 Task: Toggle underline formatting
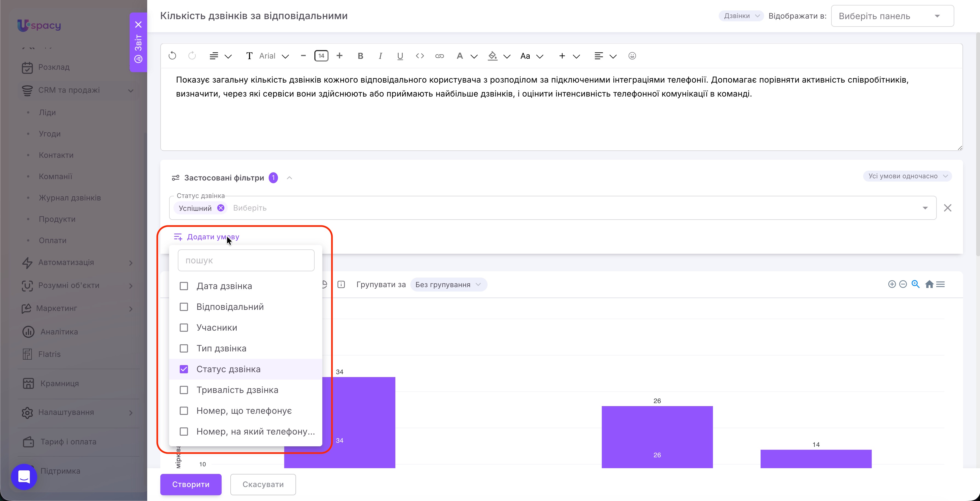[400, 56]
